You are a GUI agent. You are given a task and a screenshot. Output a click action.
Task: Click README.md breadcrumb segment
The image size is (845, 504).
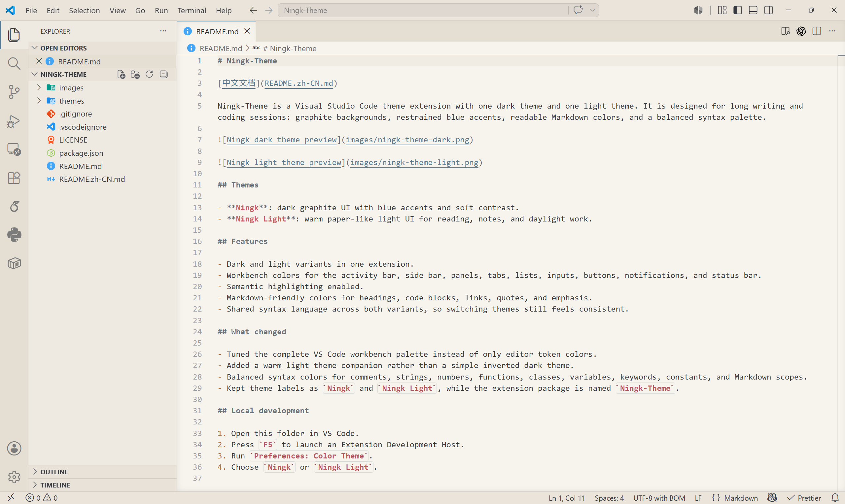[x=221, y=49]
